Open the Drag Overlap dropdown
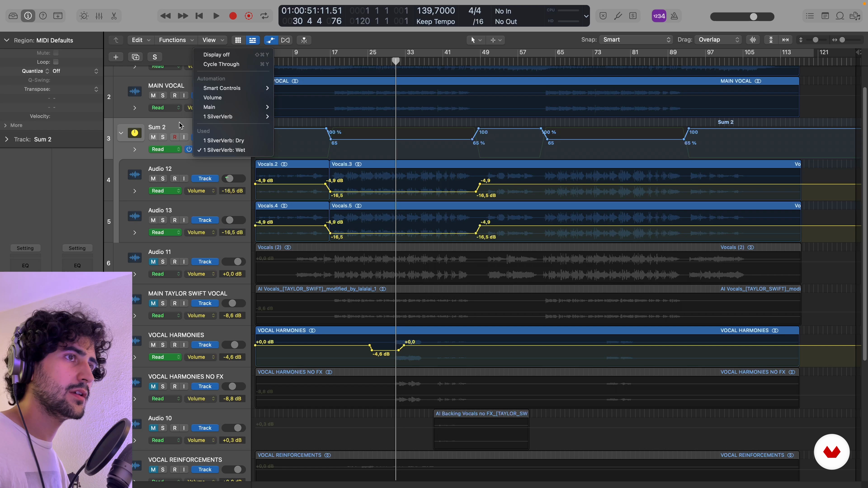The image size is (868, 488). pyautogui.click(x=718, y=40)
